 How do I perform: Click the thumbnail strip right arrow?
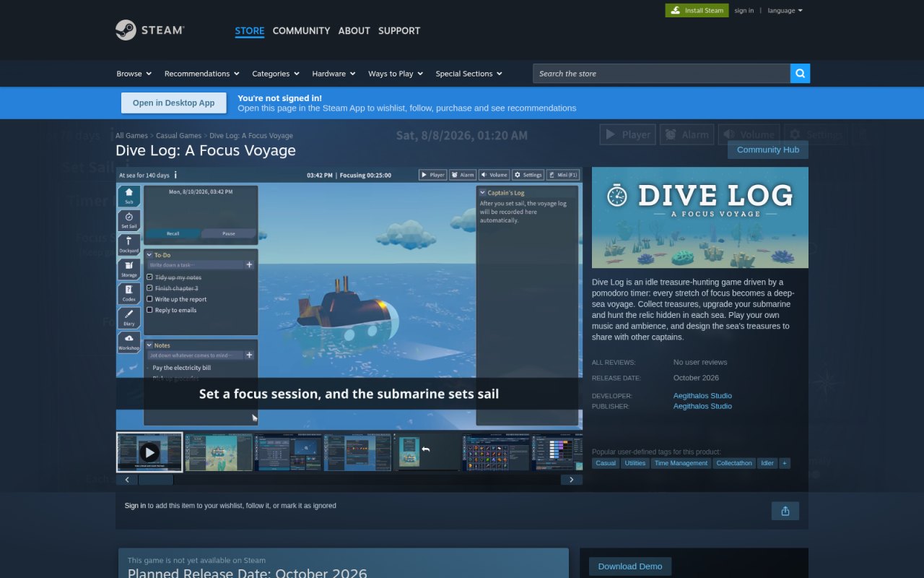[x=572, y=480]
